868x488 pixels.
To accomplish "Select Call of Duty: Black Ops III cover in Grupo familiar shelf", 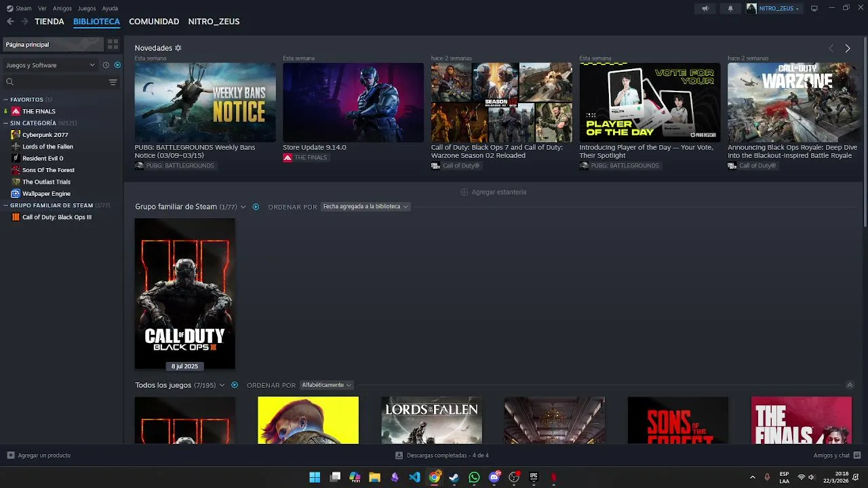I will pos(184,293).
